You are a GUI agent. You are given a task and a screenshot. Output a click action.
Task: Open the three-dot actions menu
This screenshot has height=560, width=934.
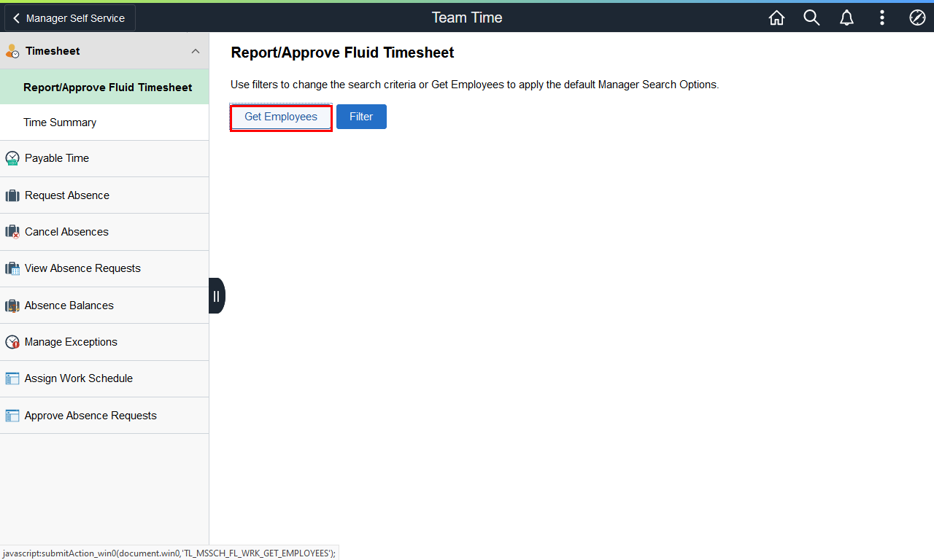[881, 18]
